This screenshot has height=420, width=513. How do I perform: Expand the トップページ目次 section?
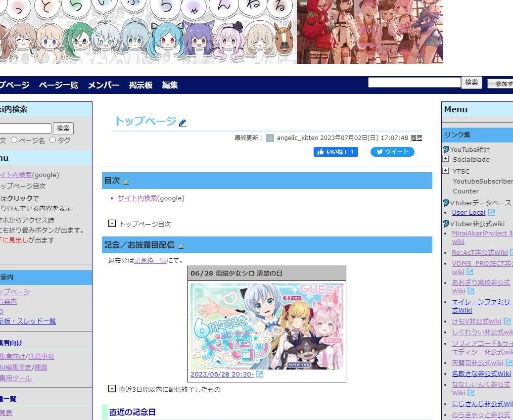tap(112, 224)
